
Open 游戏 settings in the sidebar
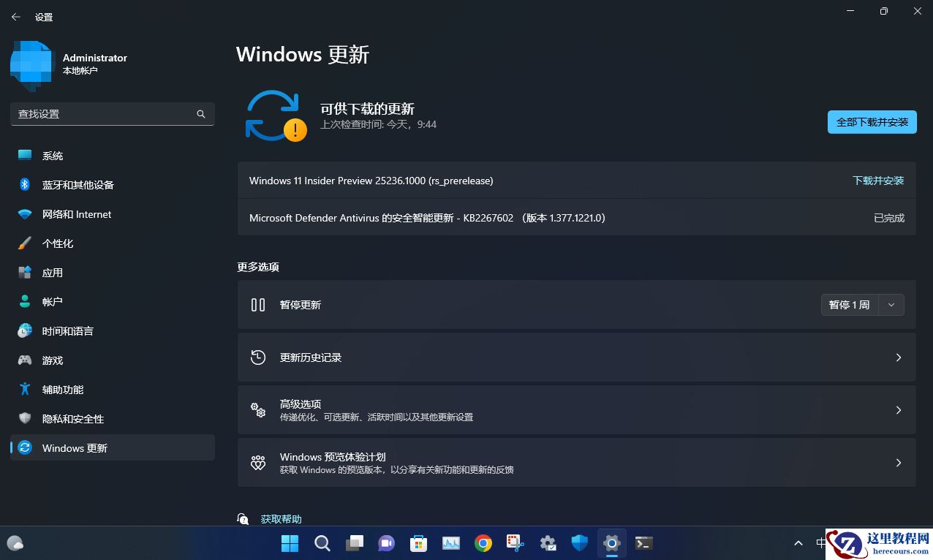click(52, 360)
